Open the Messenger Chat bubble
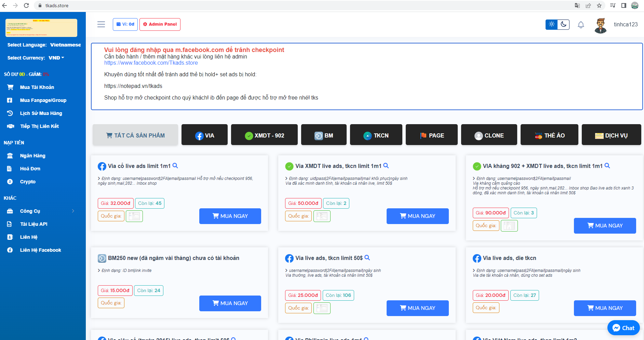 pyautogui.click(x=623, y=328)
